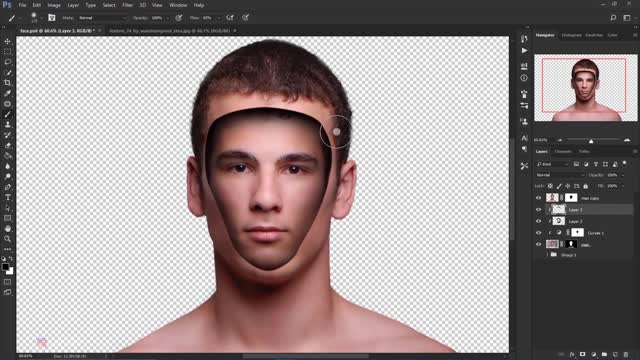Image resolution: width=640 pixels, height=360 pixels.
Task: Open the Edit Toolbar ellipsis
Action: coord(7,249)
